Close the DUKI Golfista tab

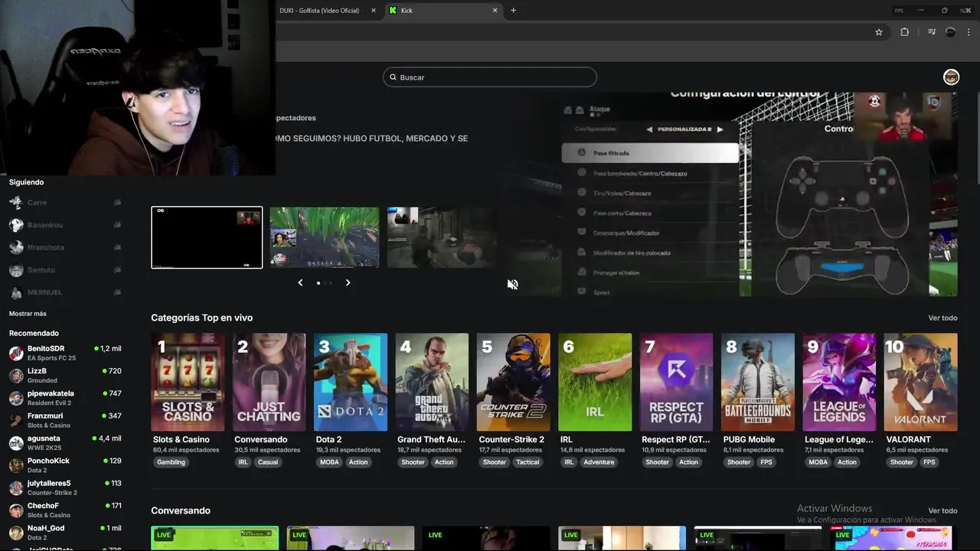pyautogui.click(x=374, y=10)
